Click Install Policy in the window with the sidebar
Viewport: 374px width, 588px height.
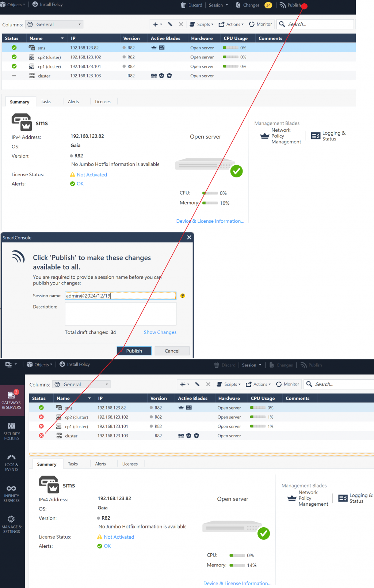point(75,364)
